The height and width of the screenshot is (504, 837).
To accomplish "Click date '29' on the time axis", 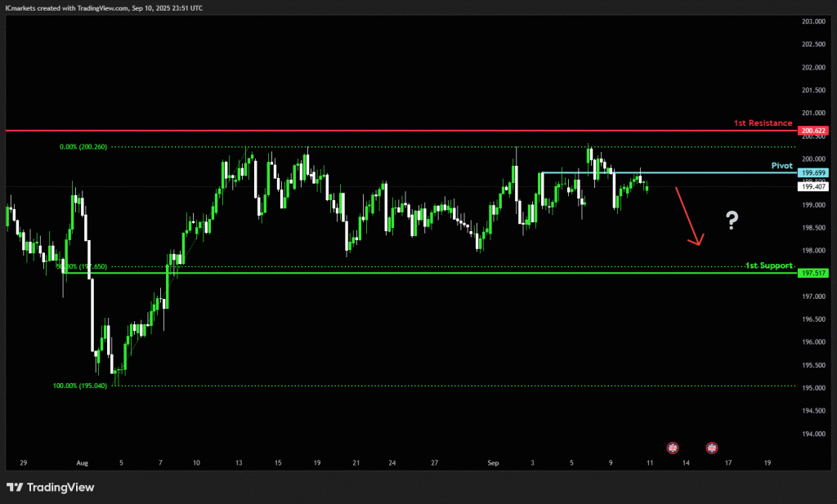I will point(23,463).
